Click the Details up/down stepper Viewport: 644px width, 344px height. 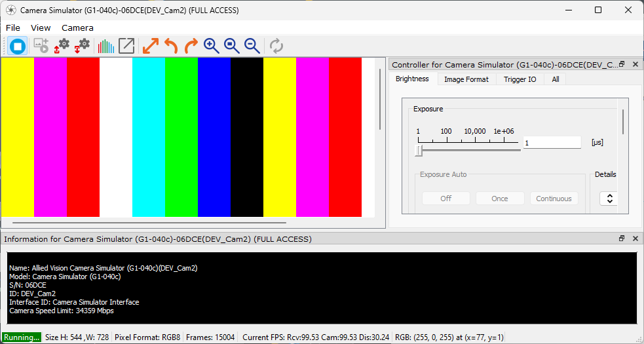(609, 199)
